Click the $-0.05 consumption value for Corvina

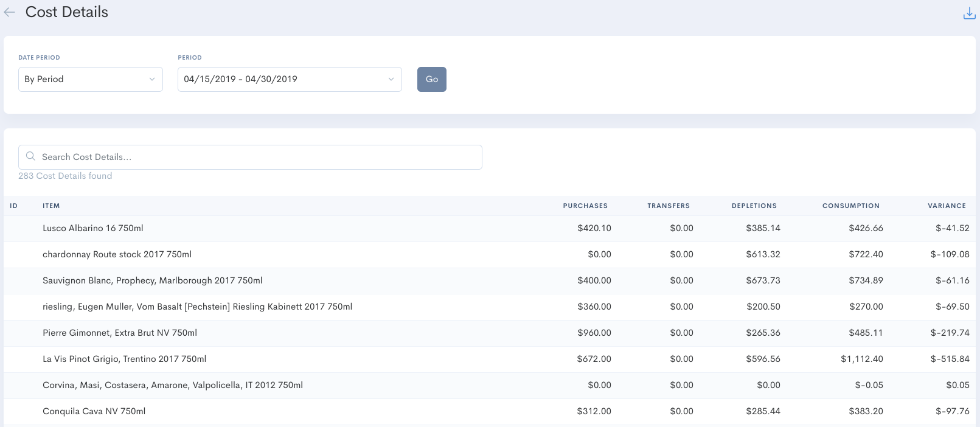tap(869, 385)
